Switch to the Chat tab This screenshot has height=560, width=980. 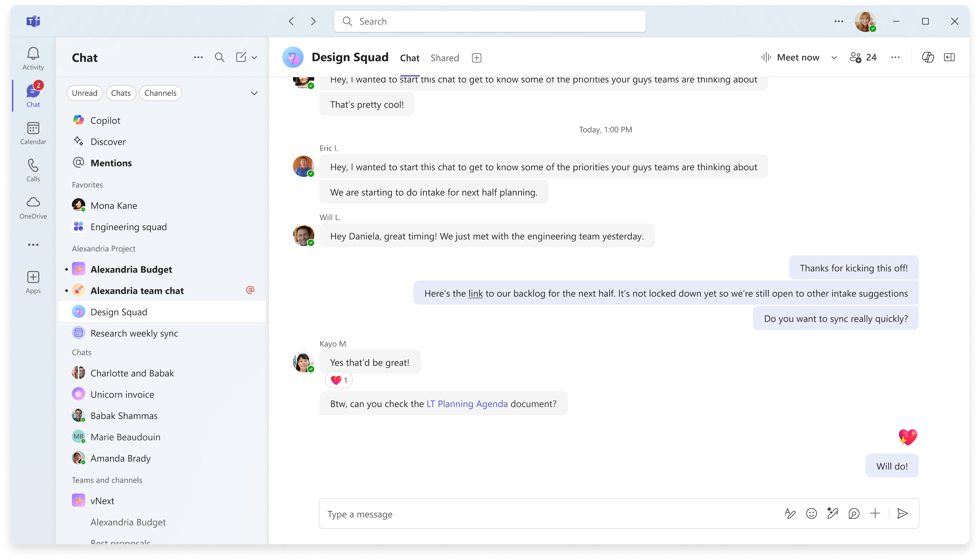click(x=410, y=58)
